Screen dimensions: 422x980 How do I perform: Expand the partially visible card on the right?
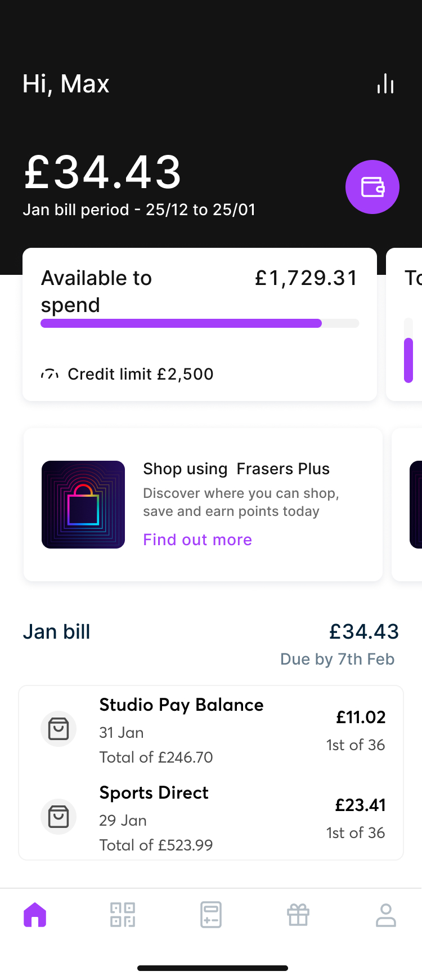point(406,324)
